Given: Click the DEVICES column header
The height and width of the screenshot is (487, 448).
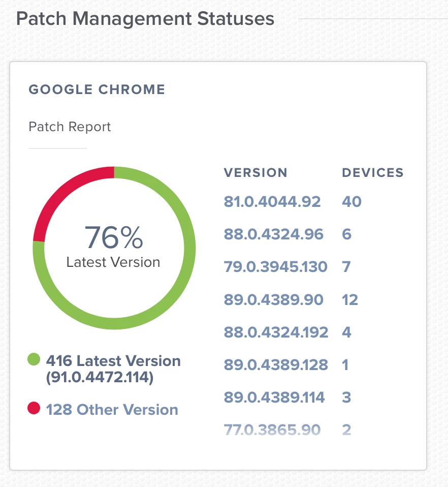Looking at the screenshot, I should [x=373, y=173].
